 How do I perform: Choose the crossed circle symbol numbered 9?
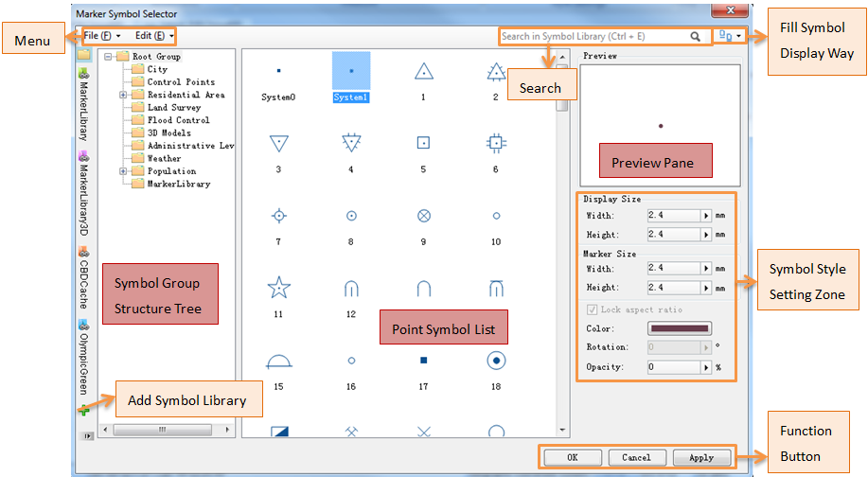click(423, 216)
